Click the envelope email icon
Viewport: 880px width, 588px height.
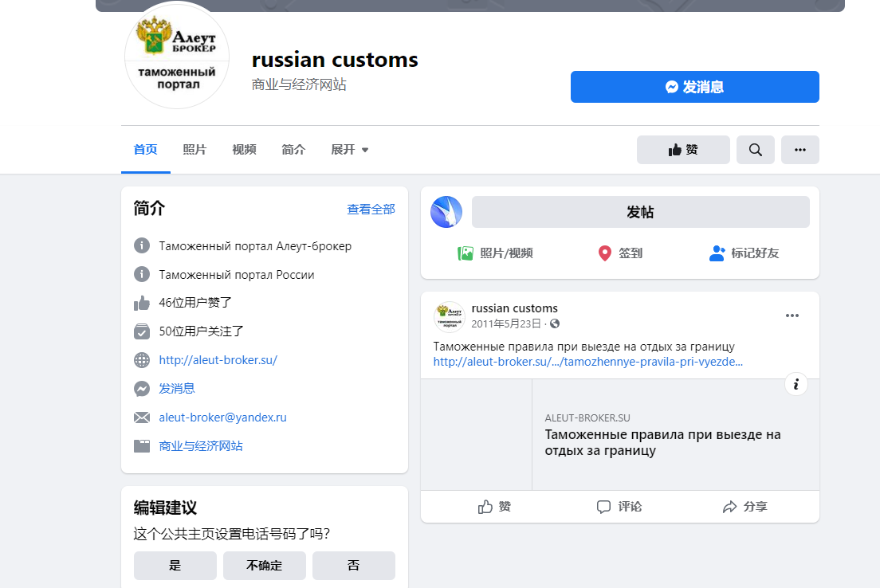tap(142, 417)
